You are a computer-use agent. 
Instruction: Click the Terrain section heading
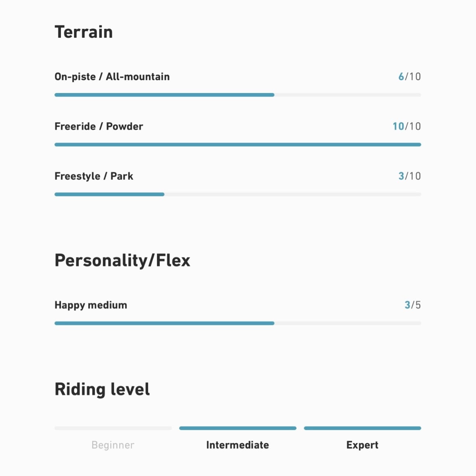pyautogui.click(x=84, y=32)
